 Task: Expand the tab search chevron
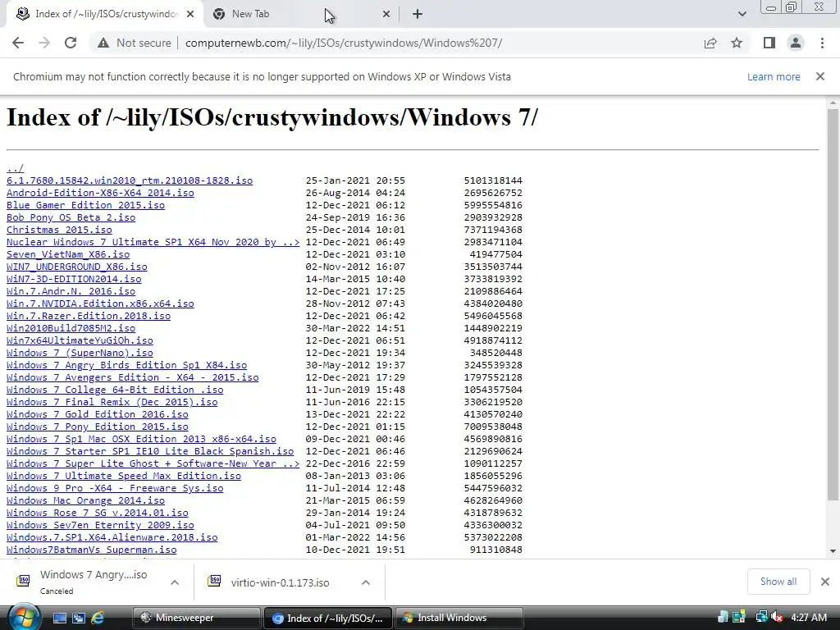click(742, 15)
